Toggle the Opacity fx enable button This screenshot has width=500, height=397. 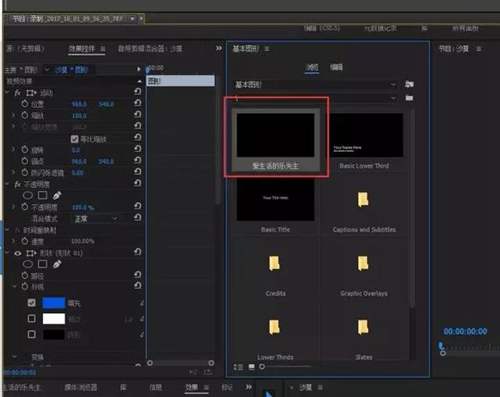coord(18,184)
